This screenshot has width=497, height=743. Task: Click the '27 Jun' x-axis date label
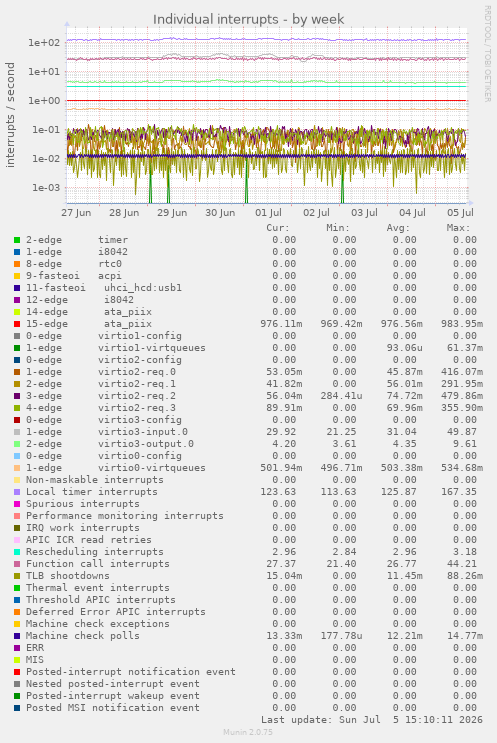[x=76, y=213]
